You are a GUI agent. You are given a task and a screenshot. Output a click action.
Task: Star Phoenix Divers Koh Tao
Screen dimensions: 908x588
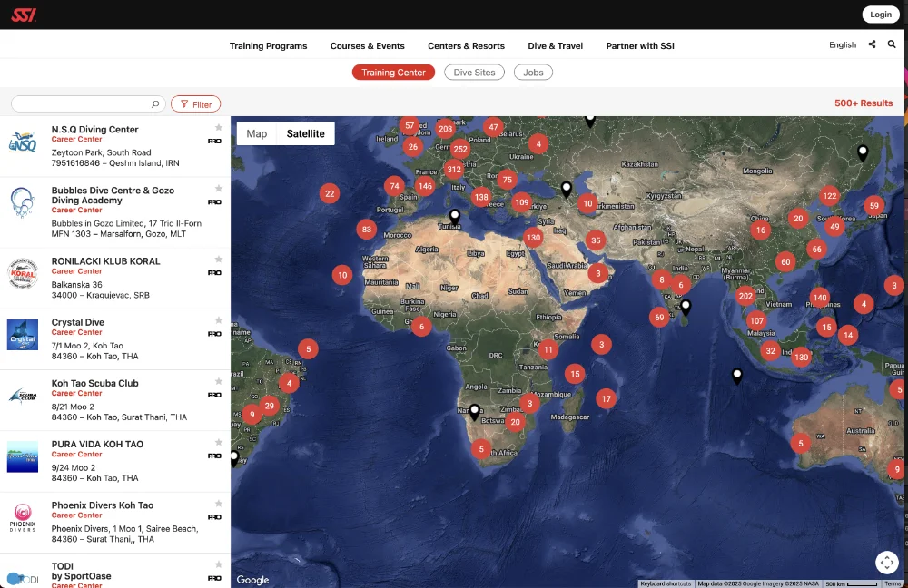(218, 504)
